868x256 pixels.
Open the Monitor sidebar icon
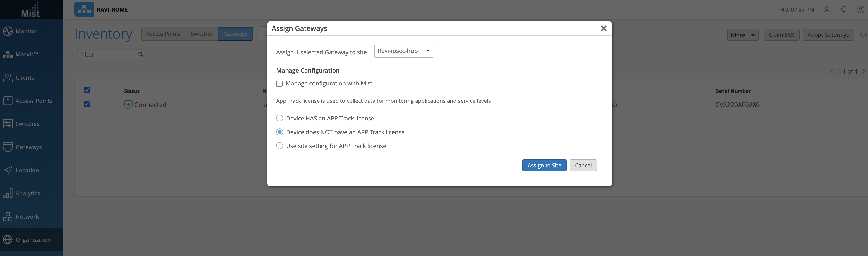coord(8,31)
